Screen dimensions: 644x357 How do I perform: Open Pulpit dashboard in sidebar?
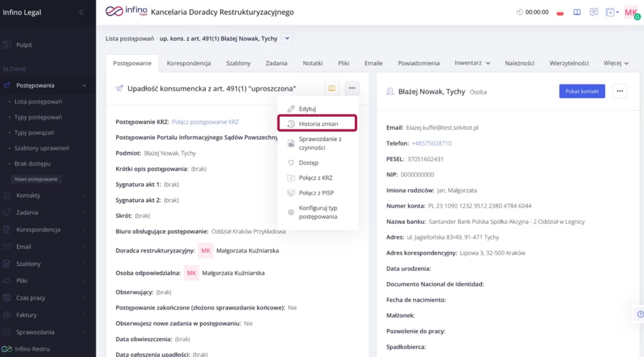click(x=24, y=45)
